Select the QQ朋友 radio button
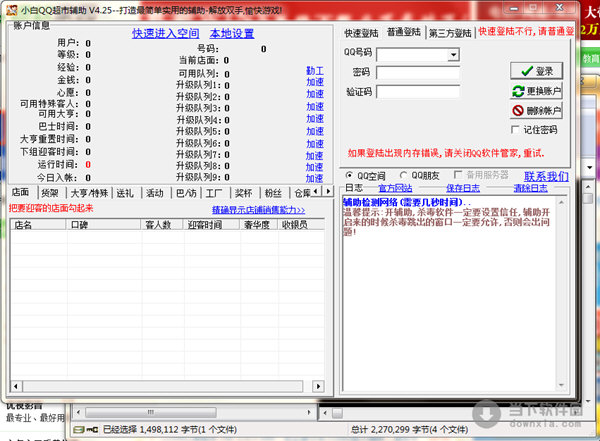The width and height of the screenshot is (600, 441). click(403, 175)
